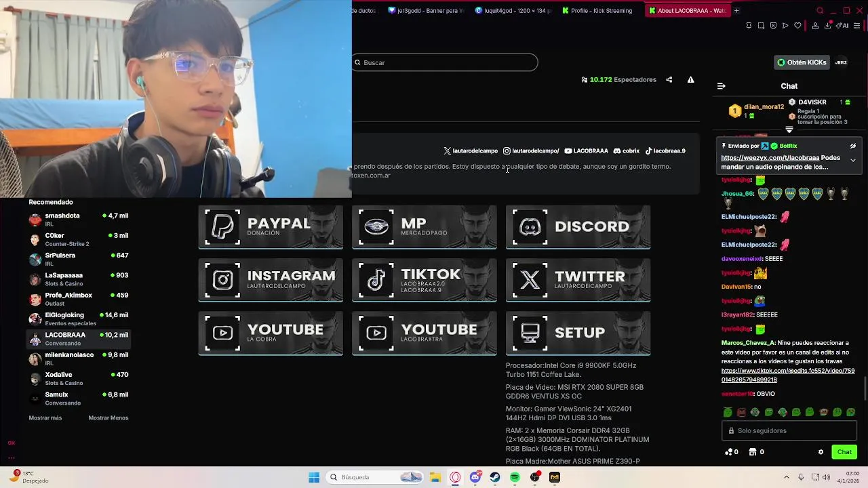Open Discord from taskbar
868x488 pixels.
(475, 477)
